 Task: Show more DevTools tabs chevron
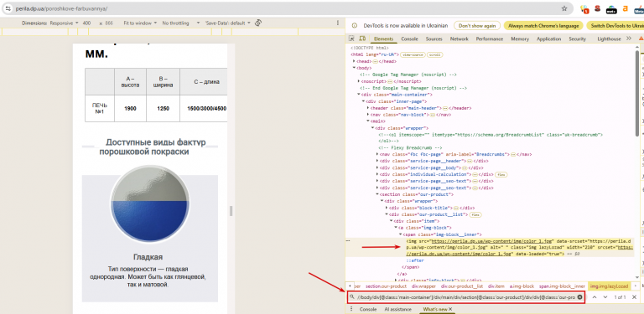coord(628,39)
